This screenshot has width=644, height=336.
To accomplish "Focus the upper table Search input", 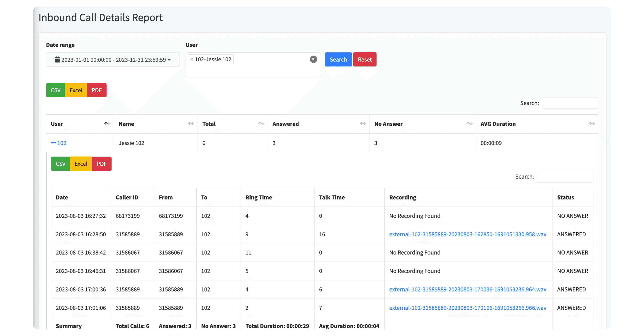I will click(570, 103).
